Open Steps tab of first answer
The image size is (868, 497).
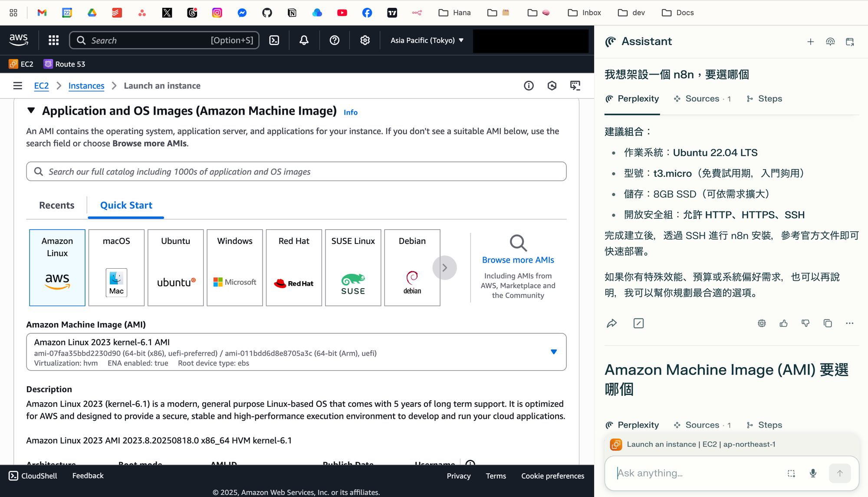pos(764,99)
